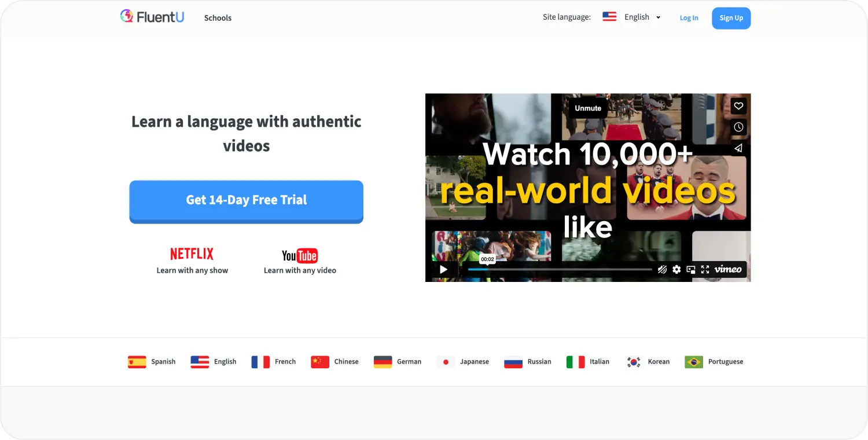Click the video progress bar

point(560,269)
